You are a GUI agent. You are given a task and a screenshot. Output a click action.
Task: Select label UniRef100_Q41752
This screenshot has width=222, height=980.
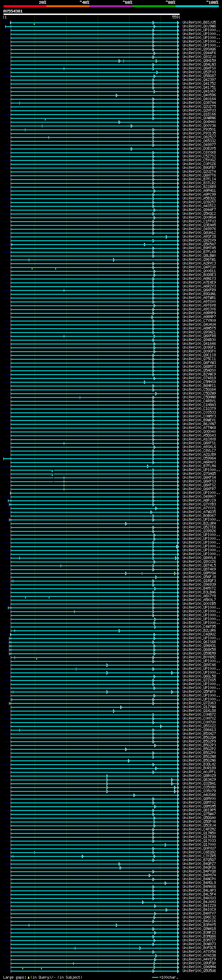click(x=199, y=83)
